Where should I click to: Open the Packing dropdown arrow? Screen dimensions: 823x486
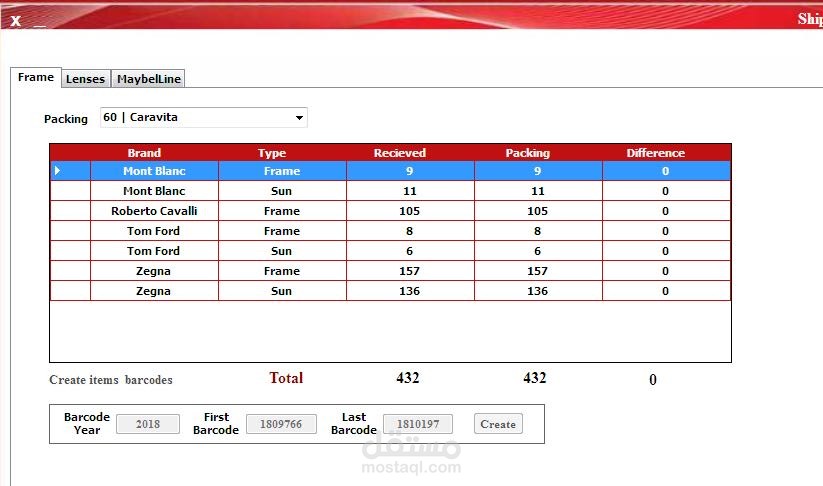point(299,118)
